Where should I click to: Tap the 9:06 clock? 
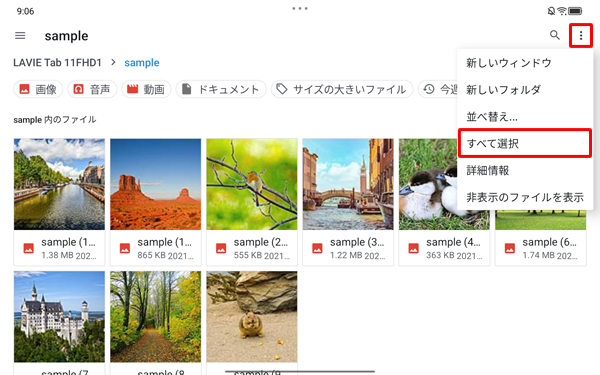(25, 11)
